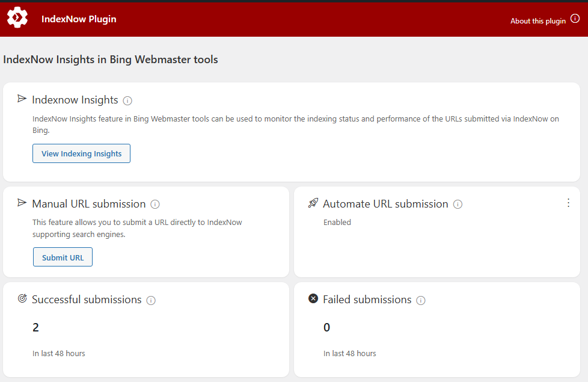The width and height of the screenshot is (588, 382).
Task: Click the IndexNow gear logo icon
Action: (17, 17)
